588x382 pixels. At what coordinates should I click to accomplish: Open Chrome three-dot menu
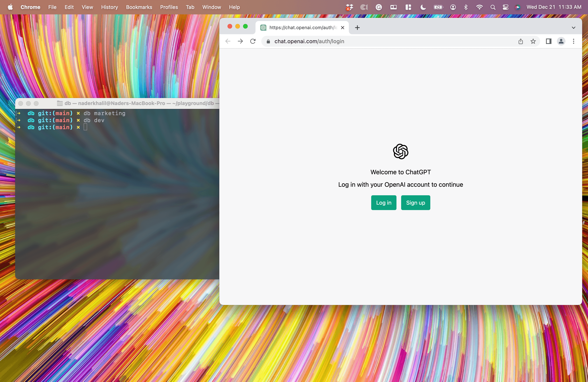click(x=573, y=41)
